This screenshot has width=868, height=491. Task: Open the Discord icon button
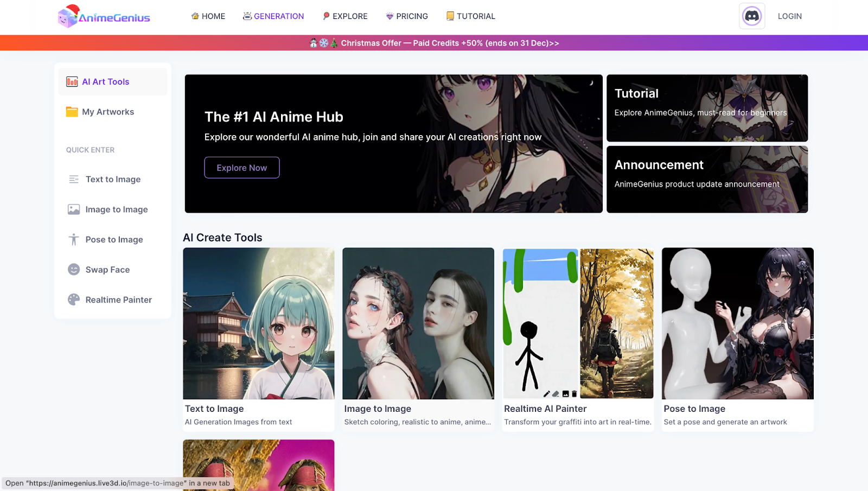point(752,16)
